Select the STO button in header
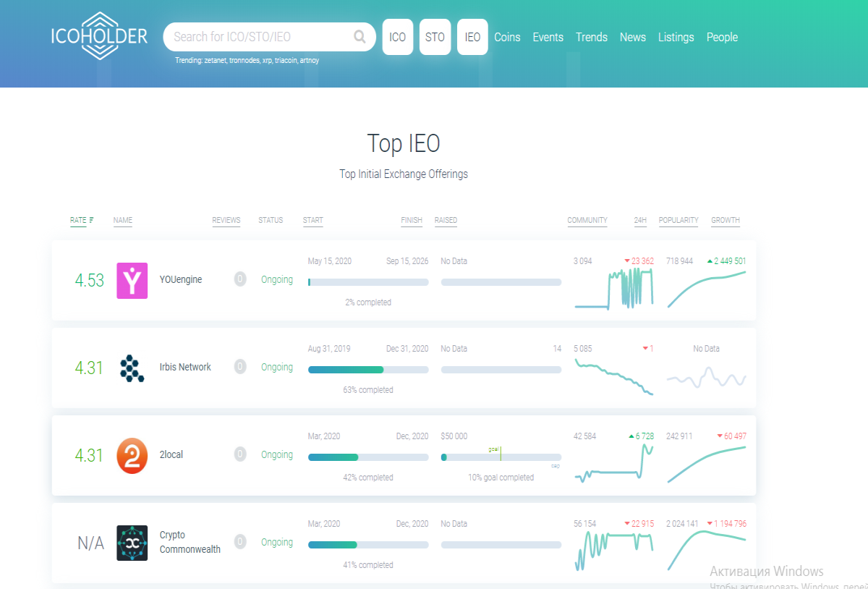868x589 pixels. [435, 37]
